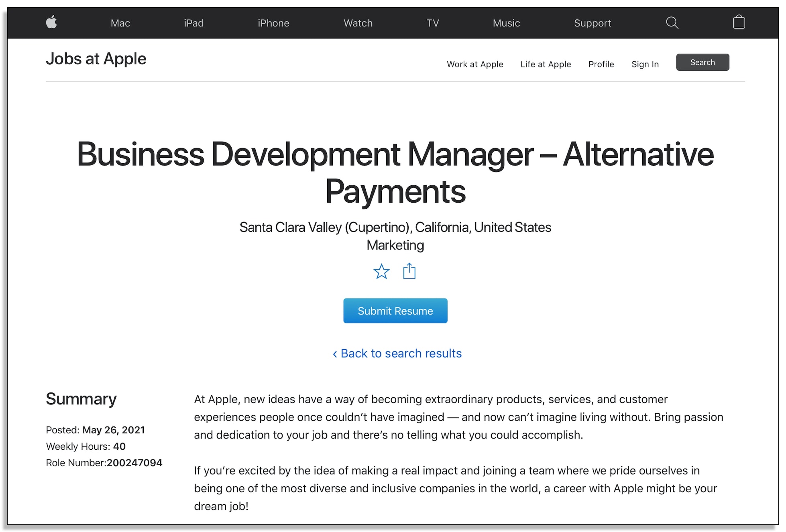Click the Submit Resume button
This screenshot has height=532, width=786.
[395, 311]
